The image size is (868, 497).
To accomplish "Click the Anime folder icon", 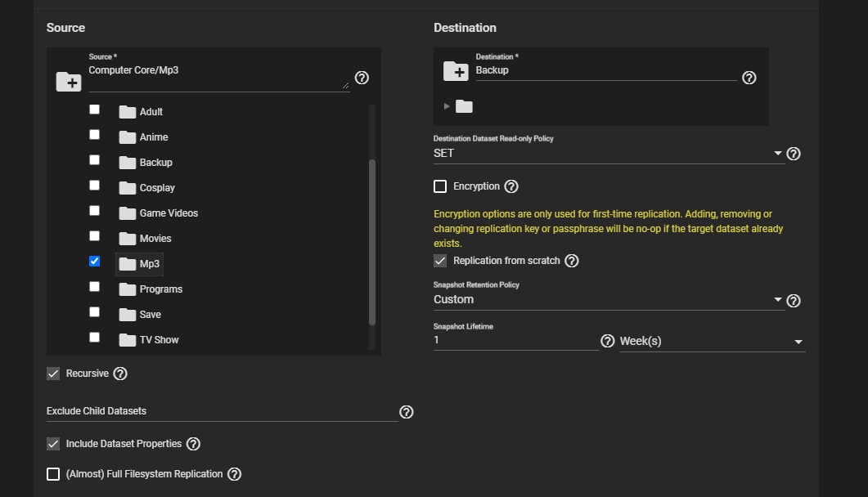I will pyautogui.click(x=128, y=137).
